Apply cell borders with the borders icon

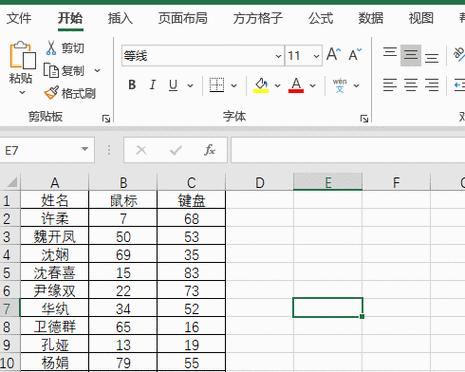click(x=216, y=85)
